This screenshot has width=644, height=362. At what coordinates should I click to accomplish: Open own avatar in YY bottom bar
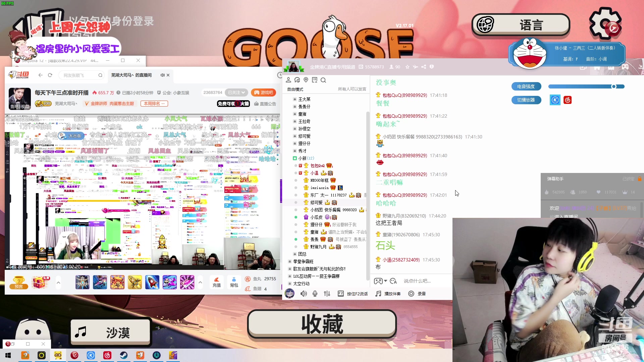point(289,294)
